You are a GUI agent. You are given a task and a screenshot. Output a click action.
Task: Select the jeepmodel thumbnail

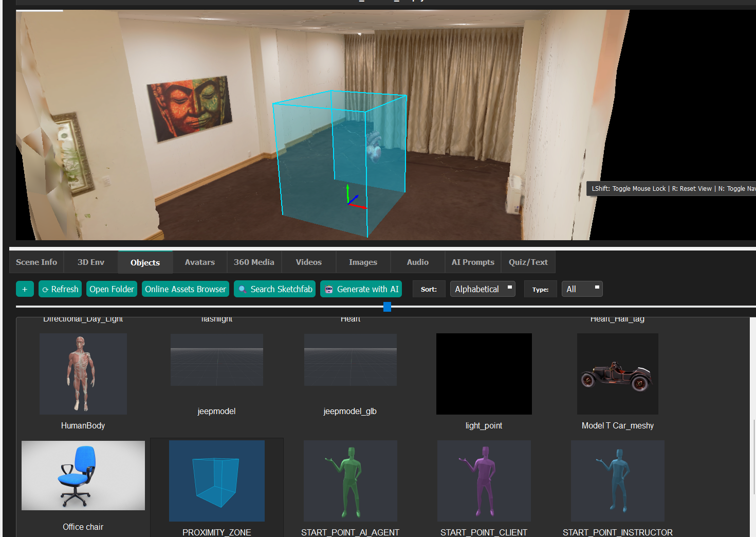click(x=217, y=360)
